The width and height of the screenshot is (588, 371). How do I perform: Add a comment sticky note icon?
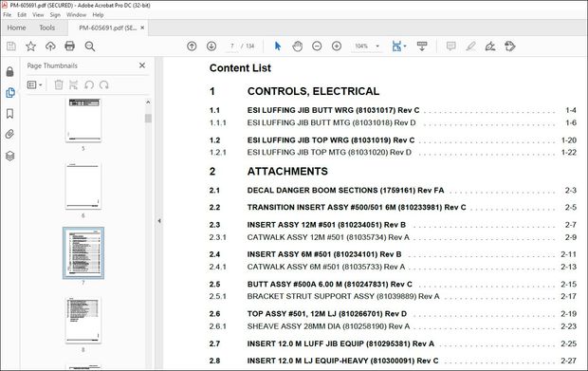450,46
